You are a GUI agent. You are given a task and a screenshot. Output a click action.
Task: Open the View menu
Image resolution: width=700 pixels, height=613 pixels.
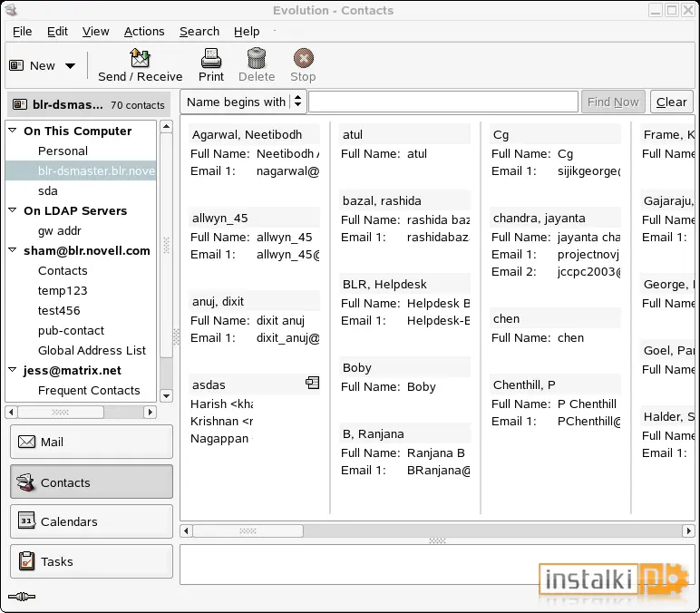coord(95,31)
